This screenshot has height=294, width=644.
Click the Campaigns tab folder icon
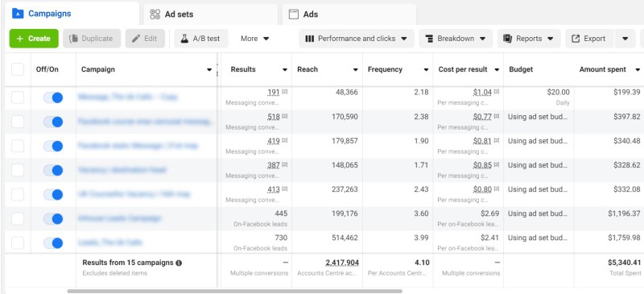tap(18, 14)
